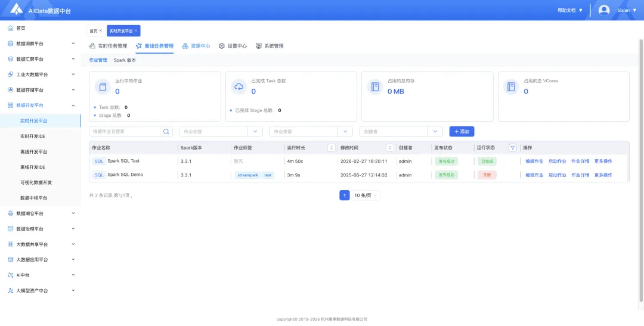Click SQL icon of Spark SQL Demo
The width and height of the screenshot is (644, 326).
[x=99, y=175]
